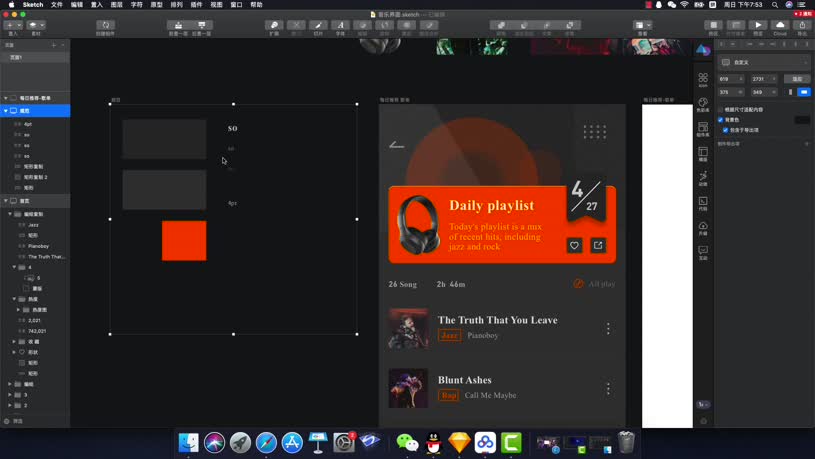The width and height of the screenshot is (815, 459).
Task: Select the landscape orientation toggle button
Action: [804, 92]
